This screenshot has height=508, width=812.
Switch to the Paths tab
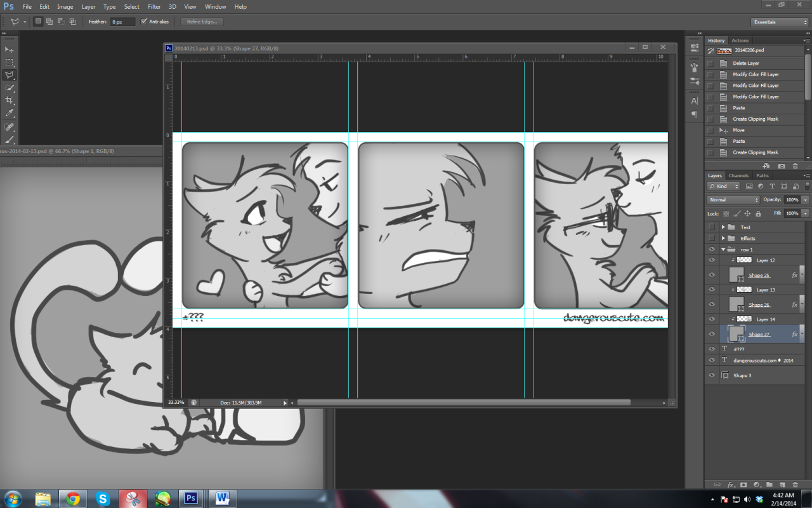[763, 175]
